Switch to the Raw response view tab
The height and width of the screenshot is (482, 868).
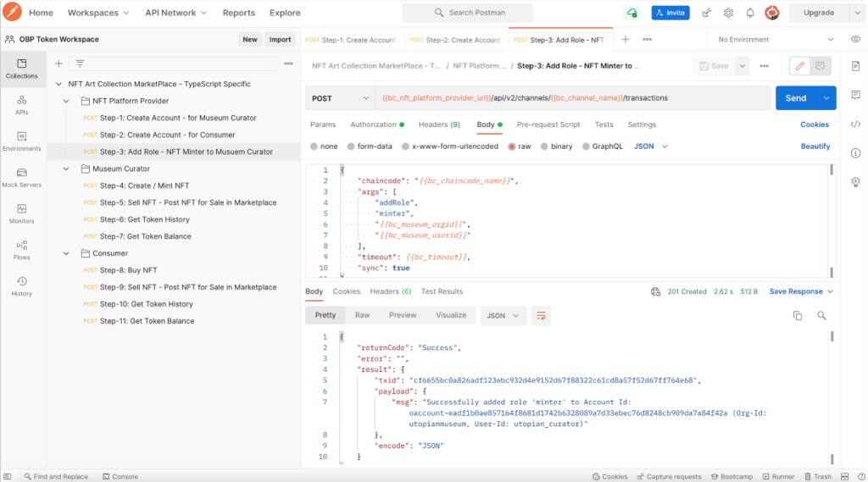362,315
